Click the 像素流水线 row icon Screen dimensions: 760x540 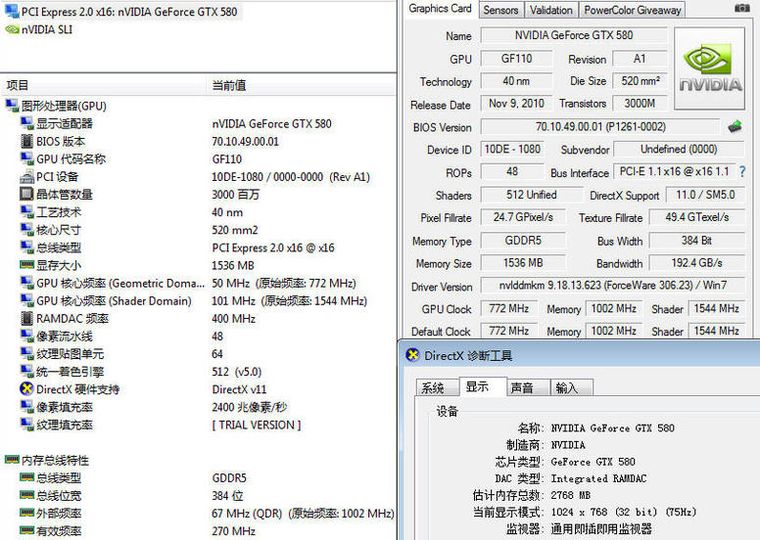[27, 336]
